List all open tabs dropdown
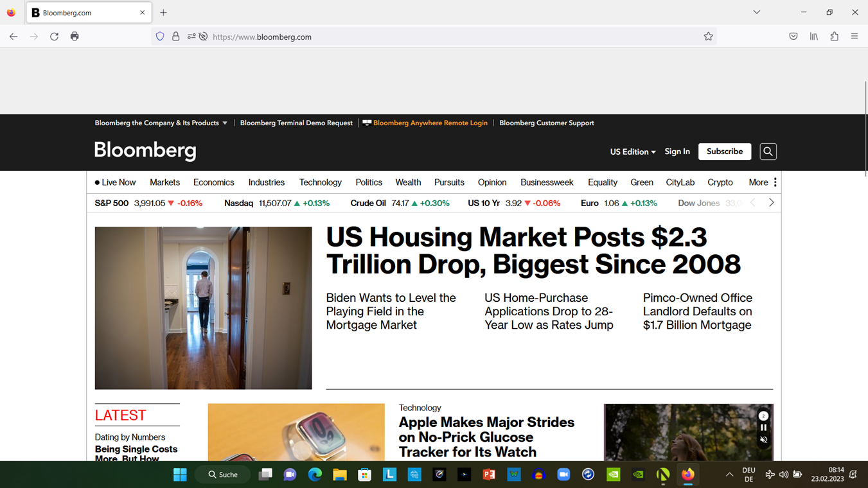Screen dimensions: 868x488 pyautogui.click(x=757, y=12)
